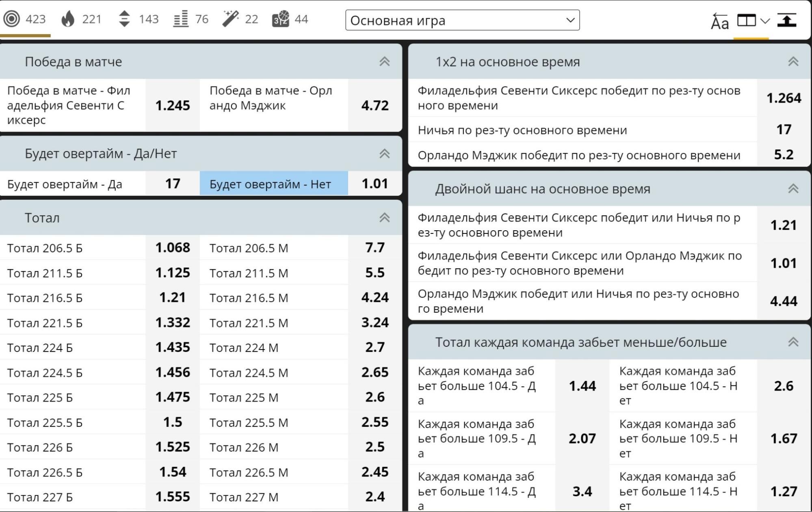This screenshot has height=512, width=812.
Task: Open the Основная игра dropdown
Action: (462, 20)
